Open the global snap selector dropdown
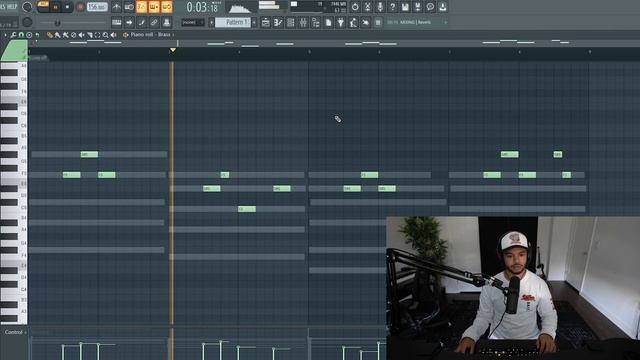Viewport: 640px width, 360px height. (193, 22)
